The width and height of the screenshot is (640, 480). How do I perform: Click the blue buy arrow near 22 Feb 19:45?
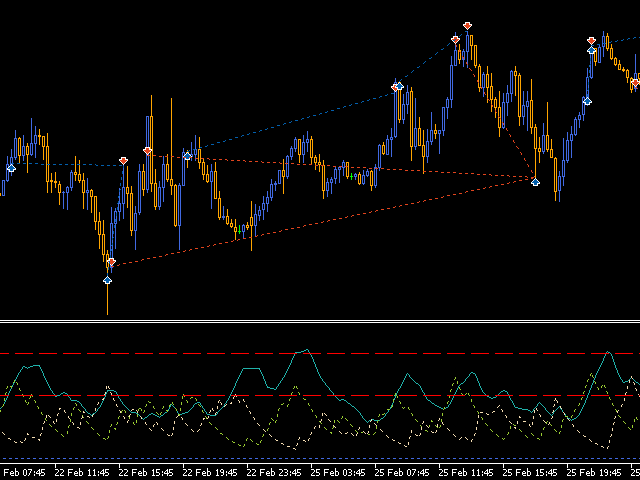187,156
